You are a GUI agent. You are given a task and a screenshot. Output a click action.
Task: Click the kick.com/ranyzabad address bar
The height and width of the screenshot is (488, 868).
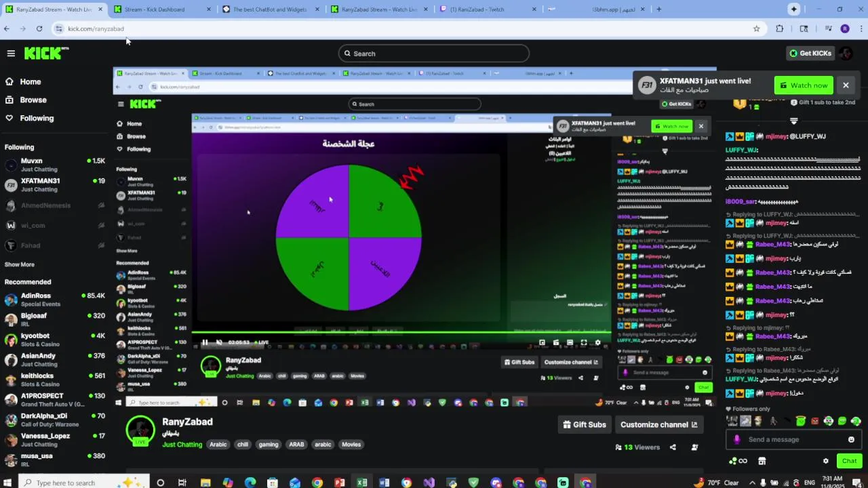pos(407,28)
